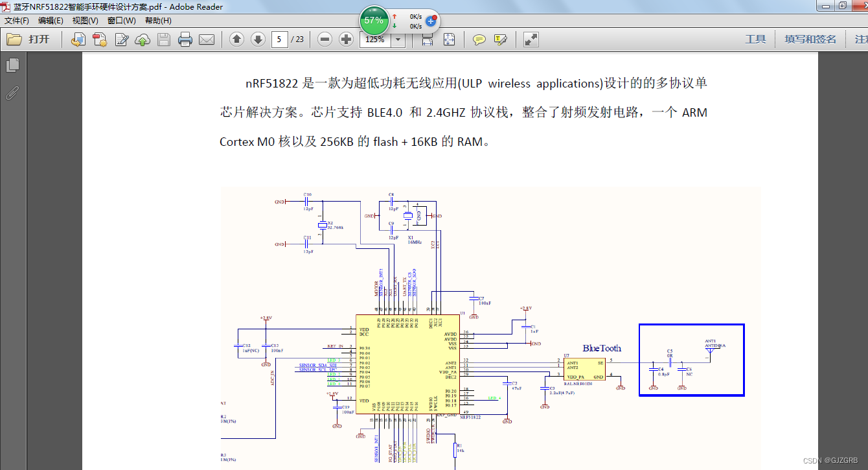The image size is (868, 470).
Task: Click the green 57% progress circle
Action: [373, 19]
